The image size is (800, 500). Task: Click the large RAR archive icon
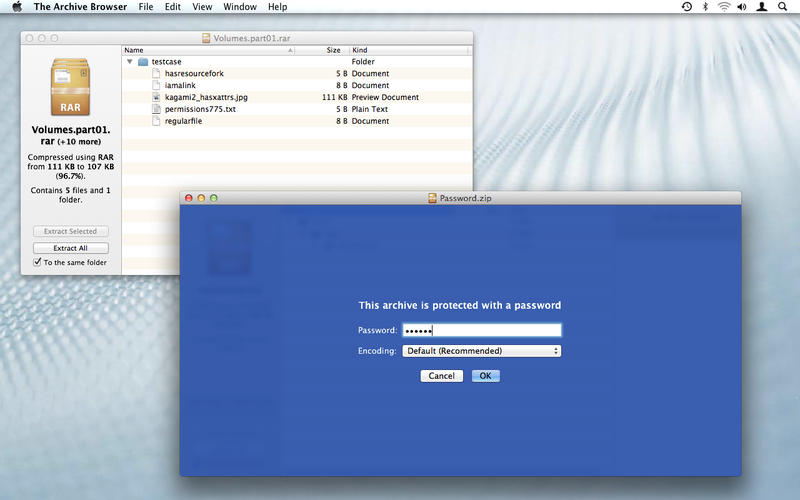tap(70, 87)
